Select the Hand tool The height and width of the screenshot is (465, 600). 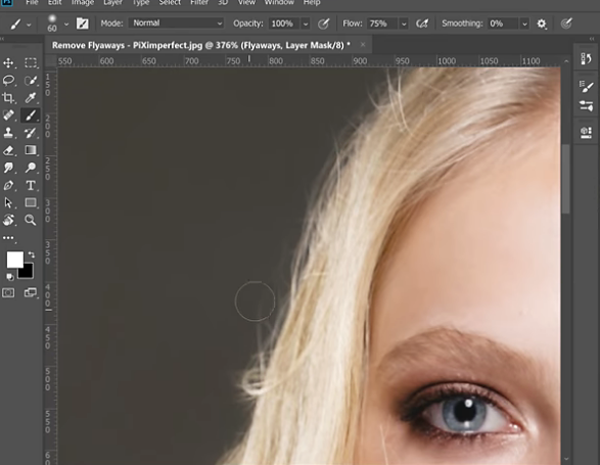coord(8,220)
